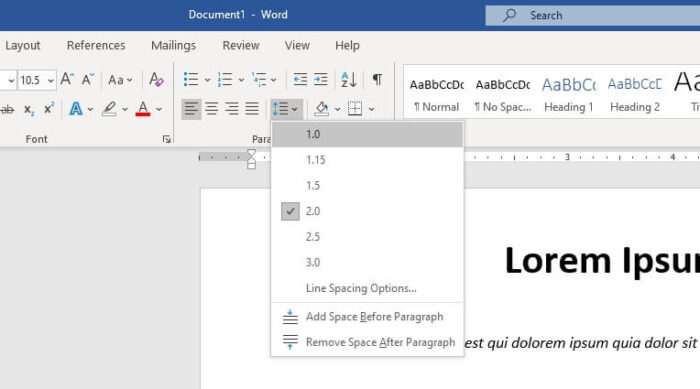Select checked 2.0 line spacing
This screenshot has width=700, height=389.
click(367, 211)
